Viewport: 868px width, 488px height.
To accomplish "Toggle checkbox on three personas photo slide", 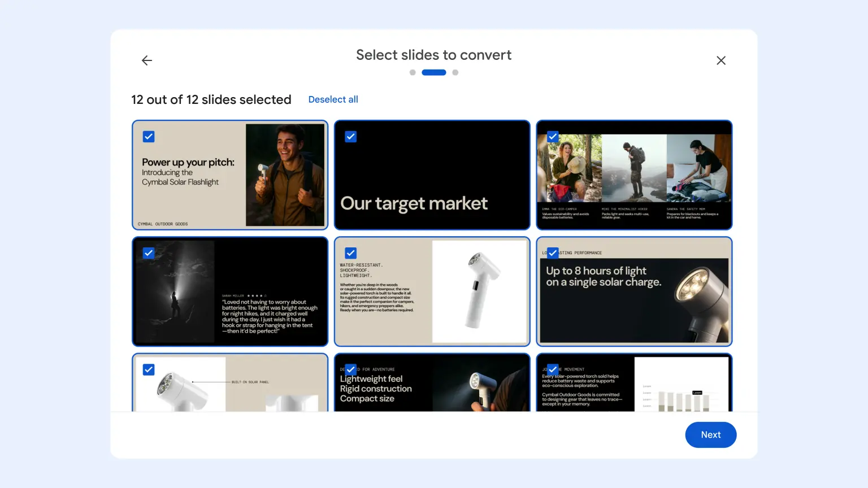I will click(553, 137).
